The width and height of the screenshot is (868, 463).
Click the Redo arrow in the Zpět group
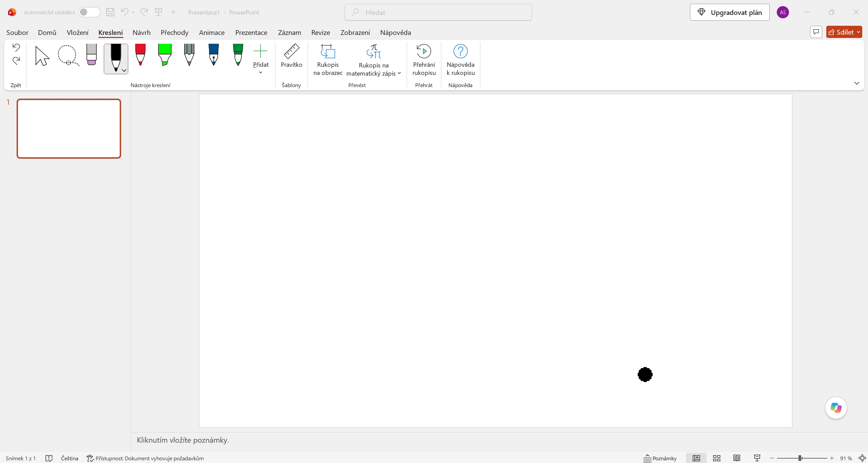click(x=16, y=61)
